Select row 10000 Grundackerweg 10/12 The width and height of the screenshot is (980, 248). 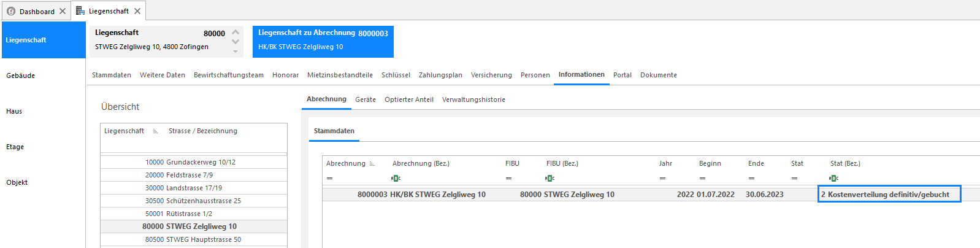tap(194, 162)
